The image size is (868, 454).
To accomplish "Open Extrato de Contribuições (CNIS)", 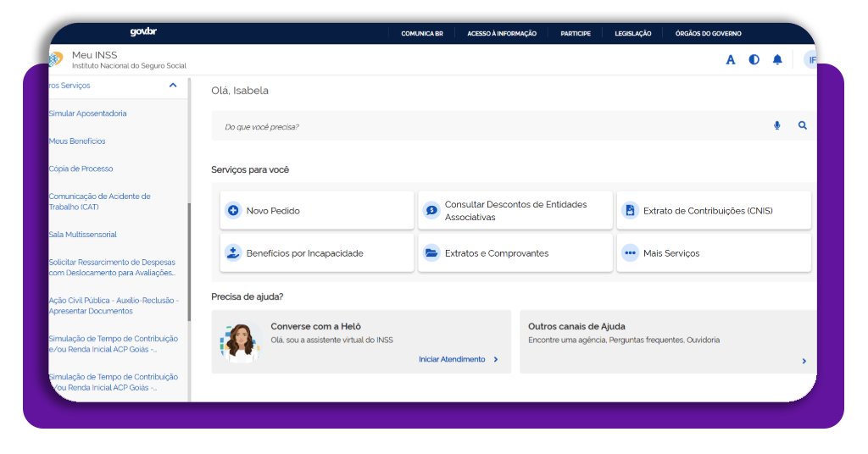I will coord(713,210).
